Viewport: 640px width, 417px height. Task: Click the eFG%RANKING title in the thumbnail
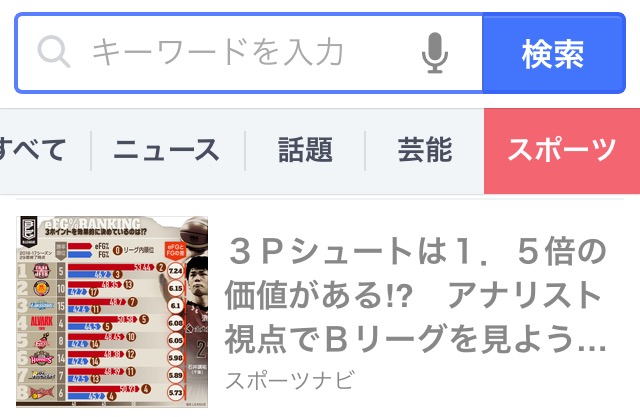click(x=92, y=223)
